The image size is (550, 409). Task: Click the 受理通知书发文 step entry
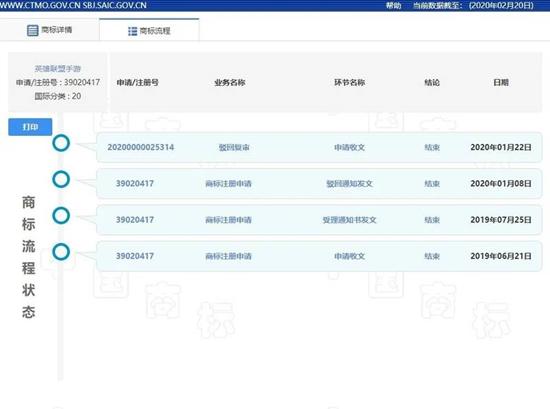click(349, 220)
